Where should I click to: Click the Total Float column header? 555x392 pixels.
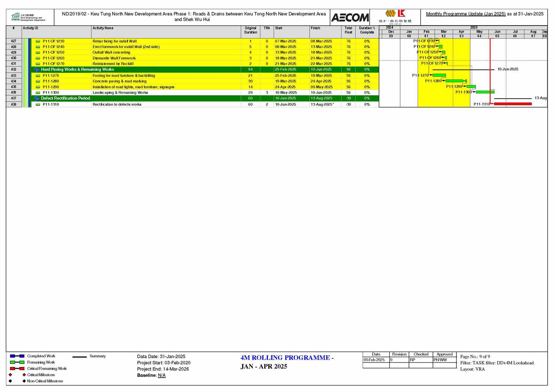(348, 30)
